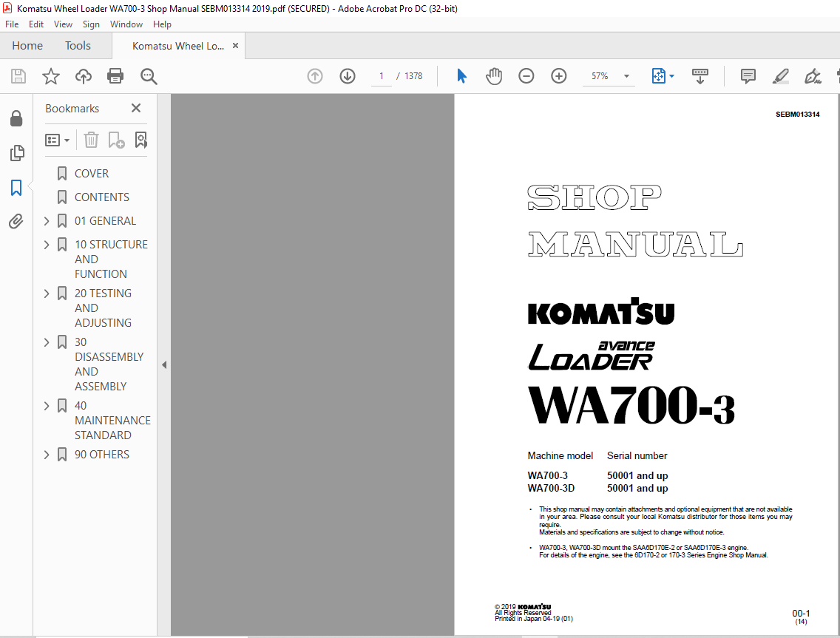
Task: Choose the Selection arrow tool
Action: pos(461,76)
